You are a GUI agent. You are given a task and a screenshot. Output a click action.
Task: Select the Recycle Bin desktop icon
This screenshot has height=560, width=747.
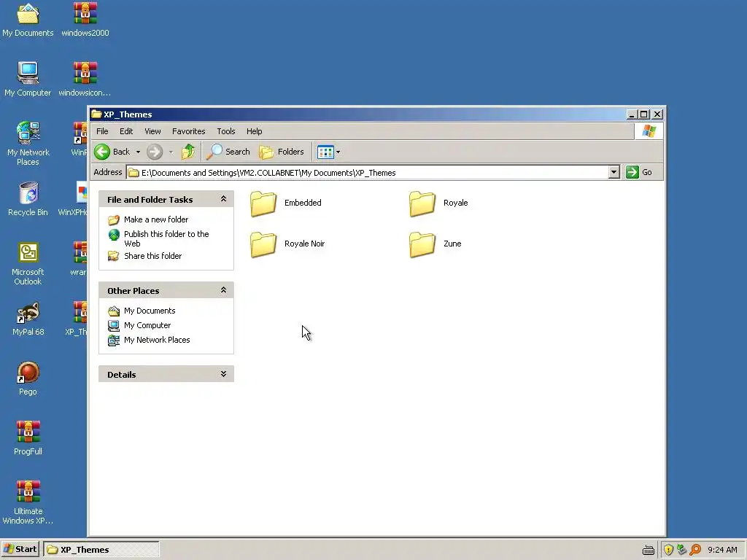(28, 199)
